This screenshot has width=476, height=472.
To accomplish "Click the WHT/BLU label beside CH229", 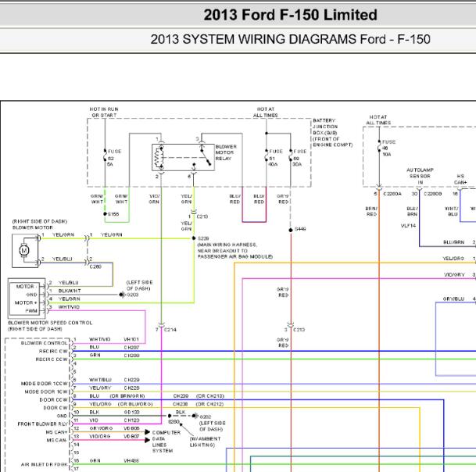I will 100,380.
